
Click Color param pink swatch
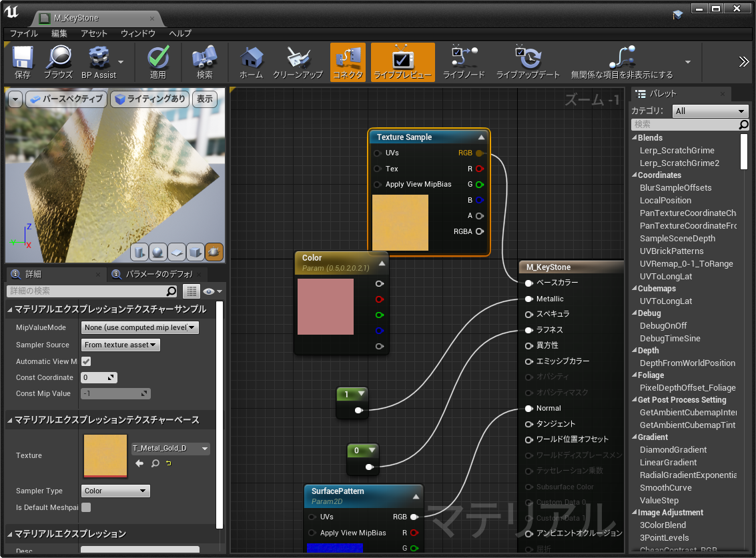coord(326,307)
